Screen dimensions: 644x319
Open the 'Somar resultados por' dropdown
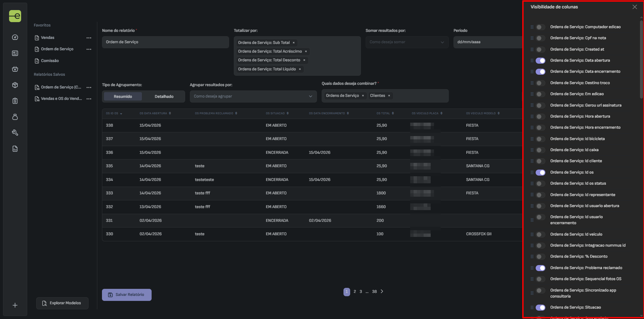pos(407,42)
